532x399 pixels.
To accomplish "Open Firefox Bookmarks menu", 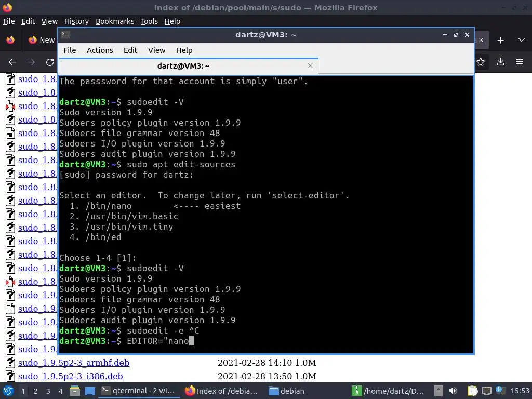I will [x=115, y=21].
